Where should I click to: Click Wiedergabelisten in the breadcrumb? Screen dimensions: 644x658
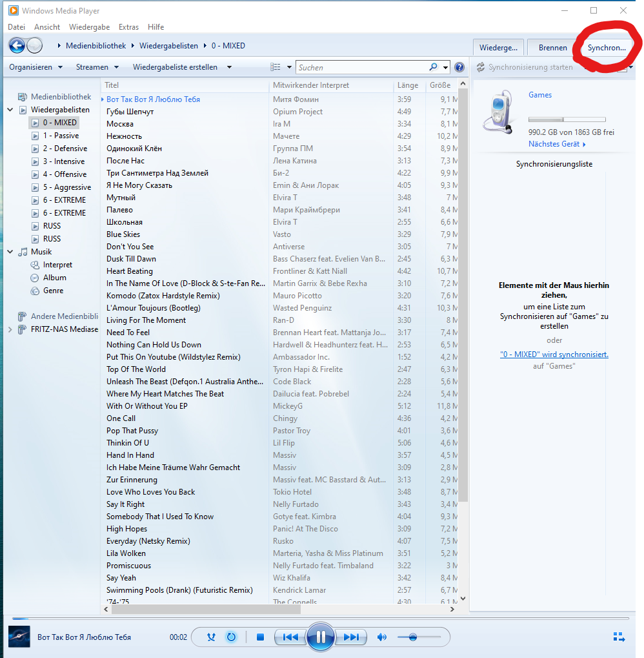(x=168, y=46)
